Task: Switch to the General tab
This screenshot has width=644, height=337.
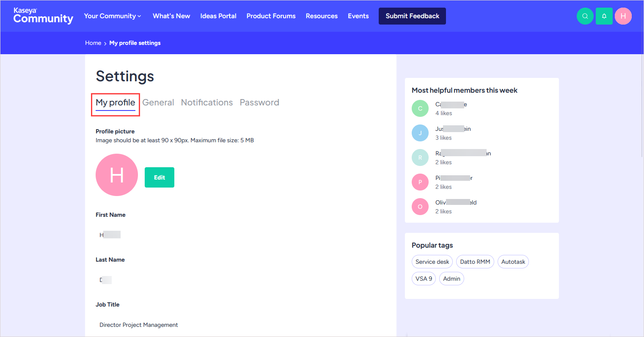Action: (x=158, y=102)
